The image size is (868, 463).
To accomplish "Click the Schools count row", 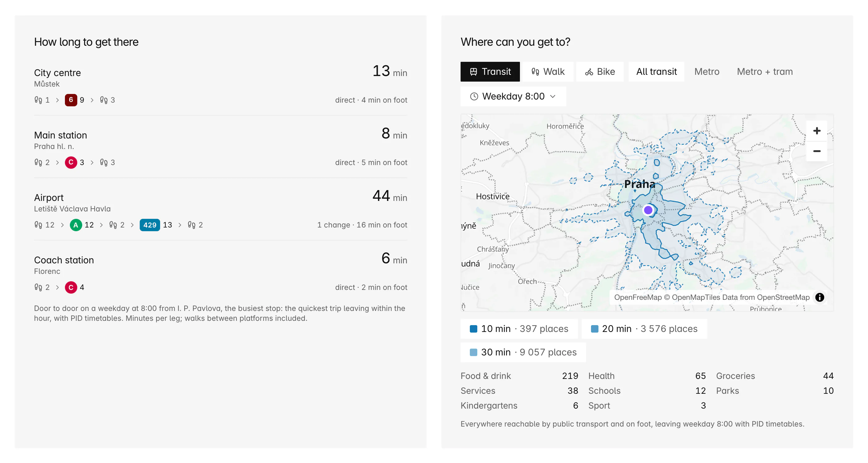I will [647, 391].
